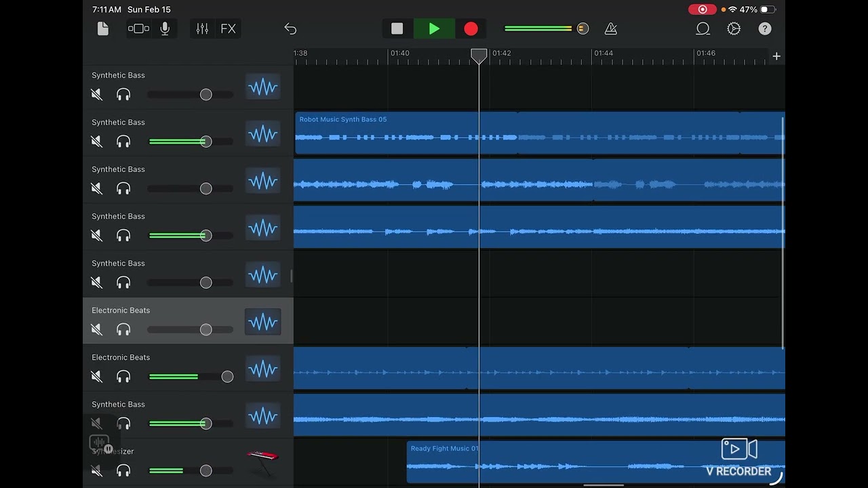Mute Synthetic Bass track directly below Robot Music track
This screenshot has height=488, width=868.
tap(97, 188)
